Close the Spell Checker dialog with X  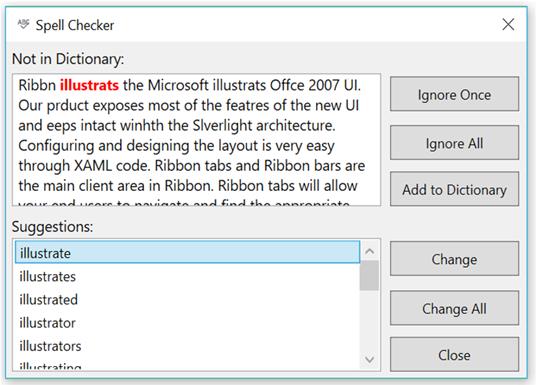point(508,25)
